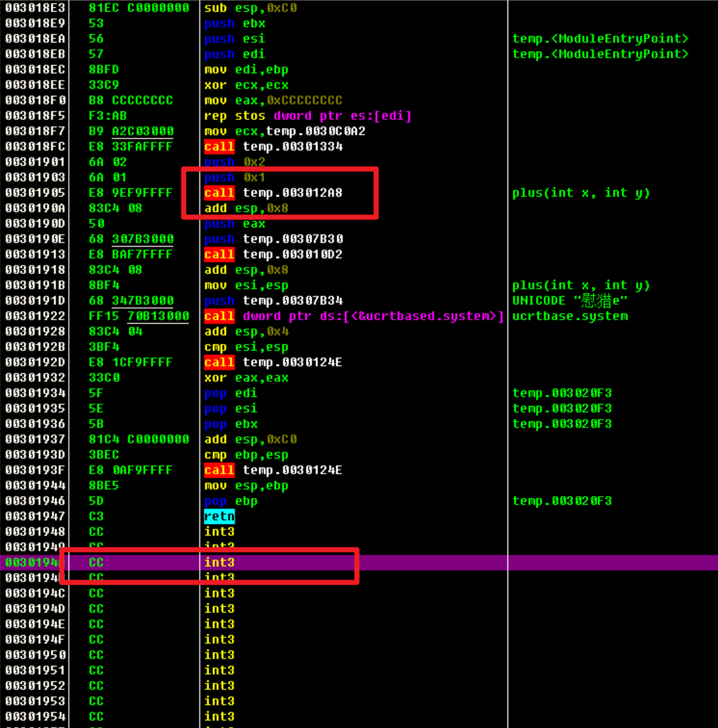Click the call to ucrtbased.system instruction

coord(354,316)
